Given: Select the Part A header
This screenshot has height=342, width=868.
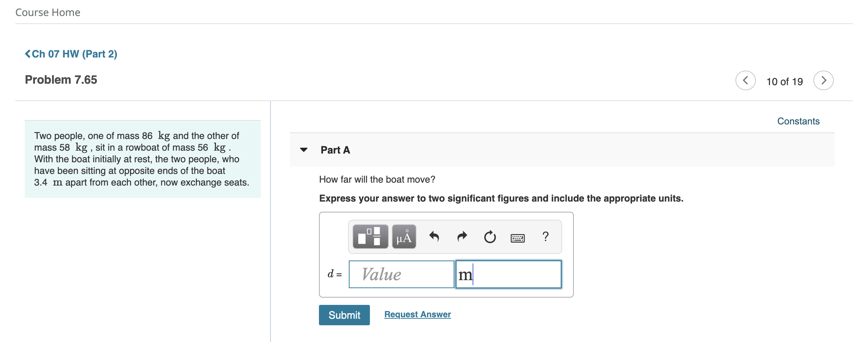Looking at the screenshot, I should pyautogui.click(x=335, y=150).
